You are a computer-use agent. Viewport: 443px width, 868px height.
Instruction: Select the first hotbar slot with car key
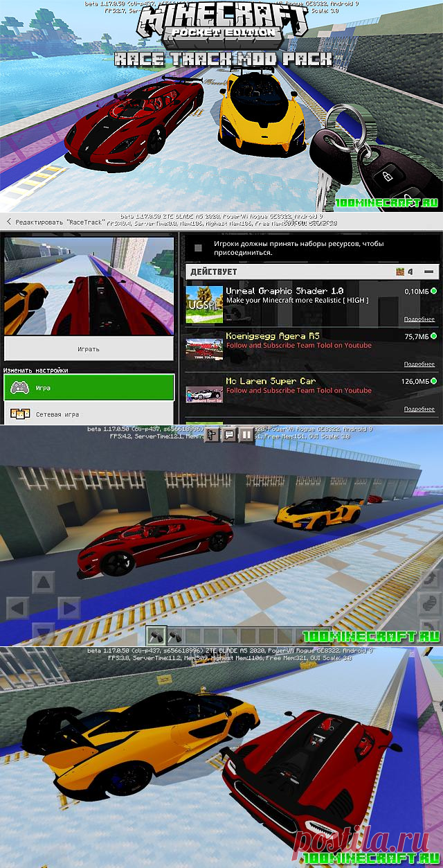[156, 633]
